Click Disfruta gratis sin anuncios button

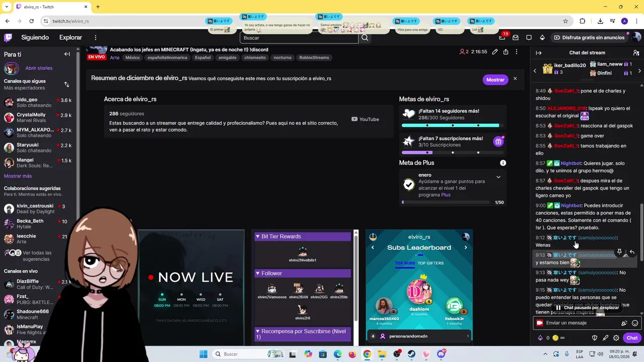(x=589, y=38)
